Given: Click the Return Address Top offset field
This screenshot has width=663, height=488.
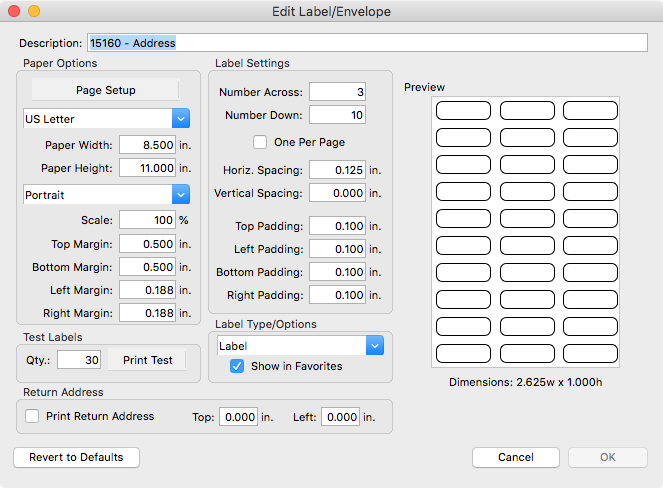Looking at the screenshot, I should (x=239, y=417).
